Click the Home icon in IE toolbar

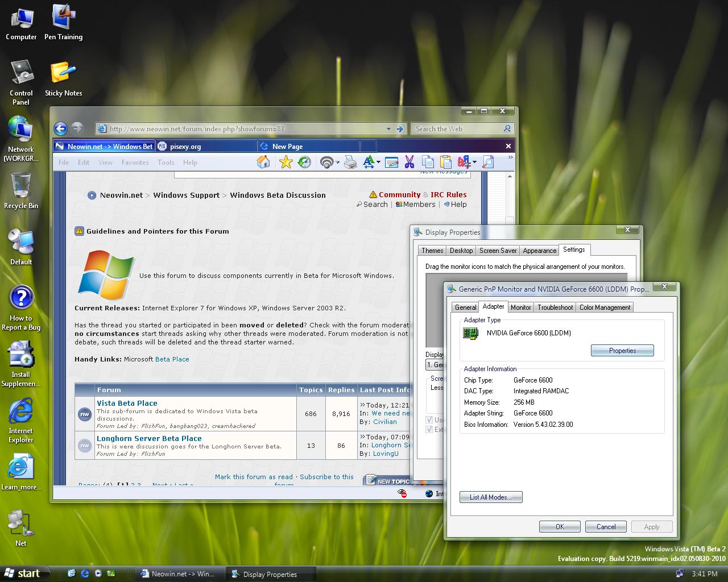[x=263, y=163]
